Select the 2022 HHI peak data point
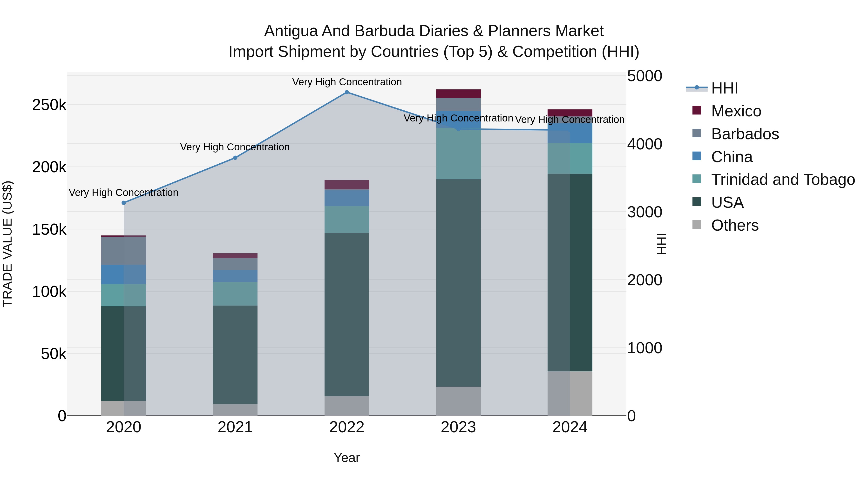868x488 pixels. pos(347,92)
